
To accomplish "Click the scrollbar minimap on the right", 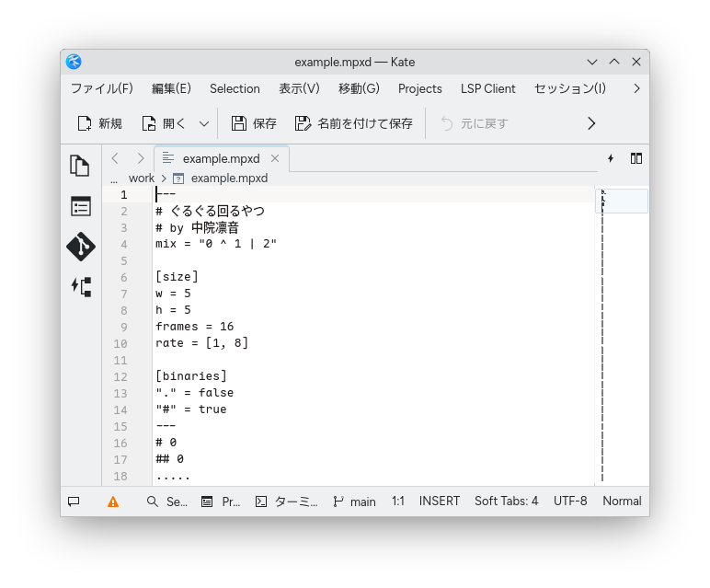I will (x=624, y=331).
